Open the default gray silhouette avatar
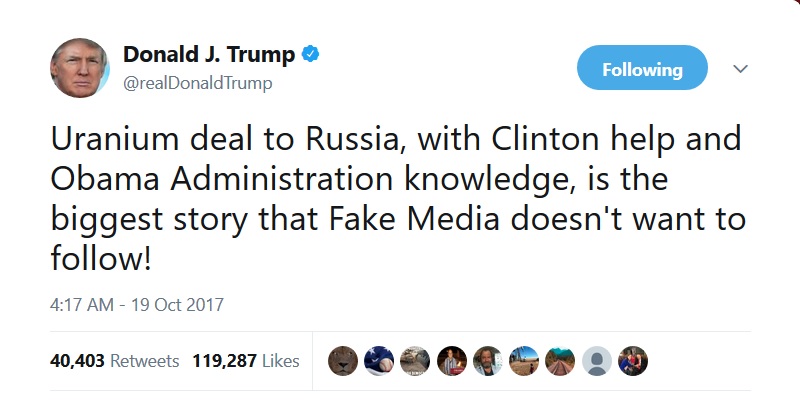 (x=596, y=361)
